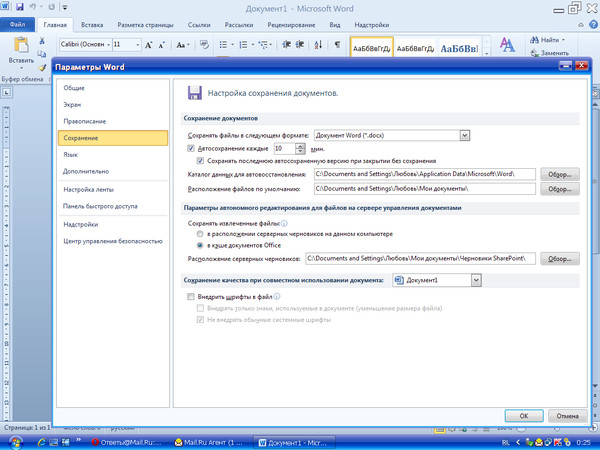Enable the Внедрить шрифты в файл checkbox
This screenshot has height=450, width=600.
pyautogui.click(x=191, y=297)
